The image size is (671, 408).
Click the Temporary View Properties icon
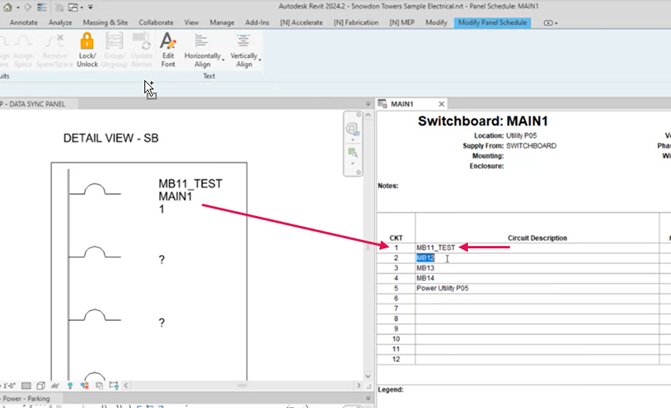[84, 386]
